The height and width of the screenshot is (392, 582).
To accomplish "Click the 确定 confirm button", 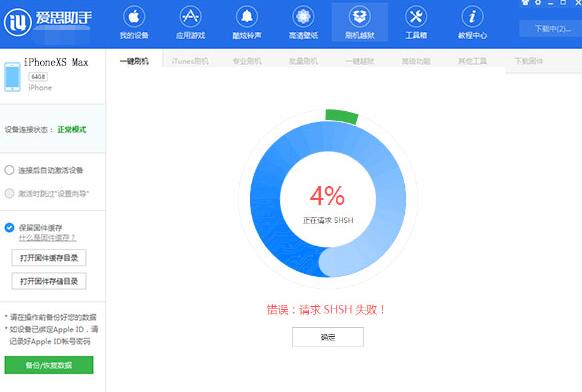I will click(x=328, y=337).
